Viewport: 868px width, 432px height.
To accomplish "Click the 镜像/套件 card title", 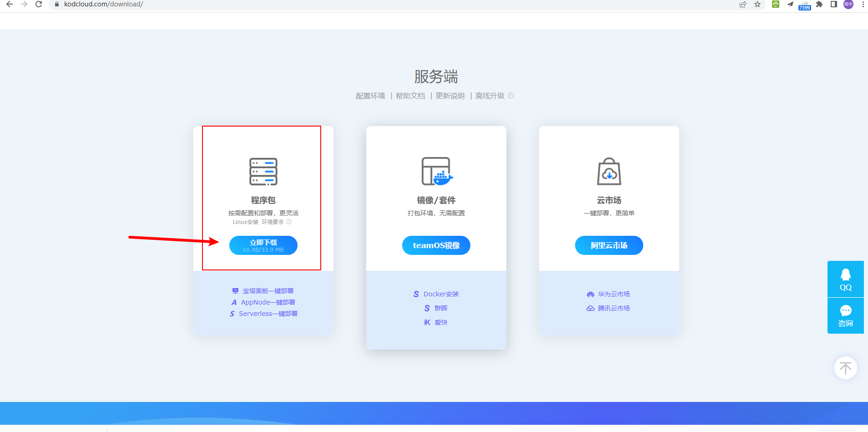I will (x=436, y=200).
